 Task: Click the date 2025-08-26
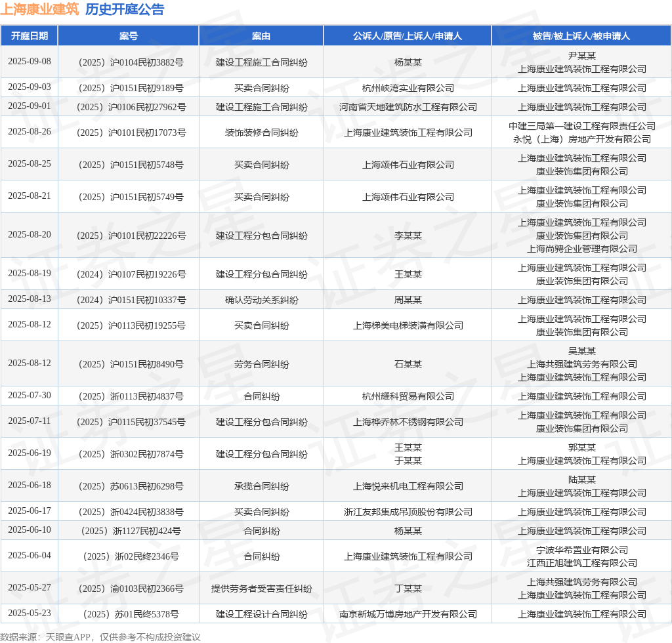(29, 131)
